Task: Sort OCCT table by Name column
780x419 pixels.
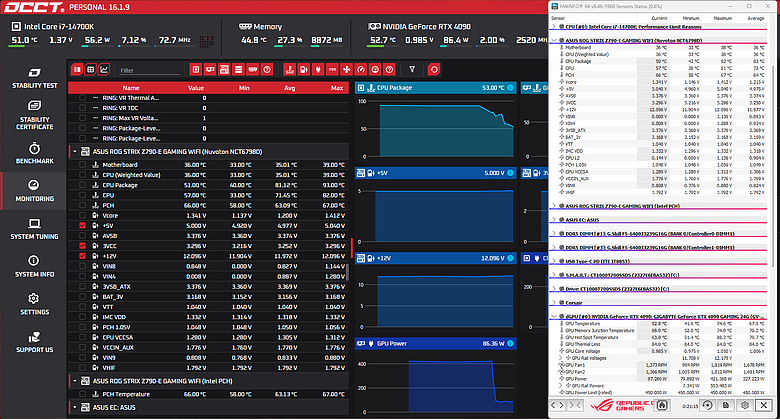Action: pos(131,88)
